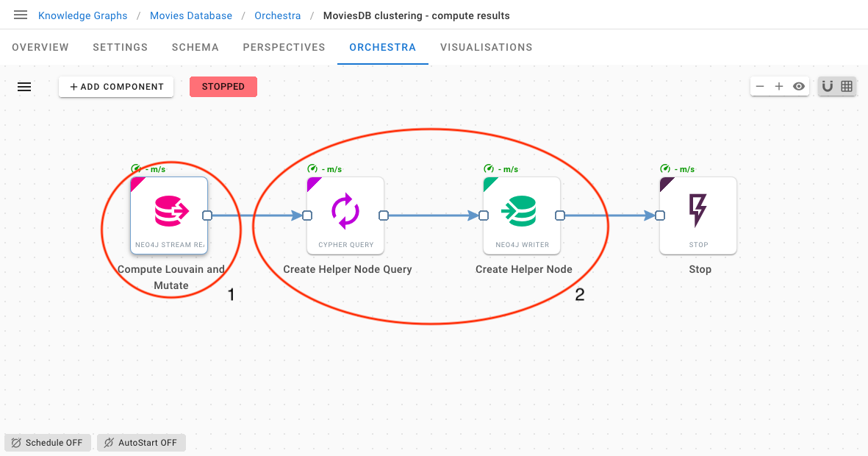This screenshot has height=456, width=868.
Task: Switch to the Schema tab
Action: click(x=196, y=47)
